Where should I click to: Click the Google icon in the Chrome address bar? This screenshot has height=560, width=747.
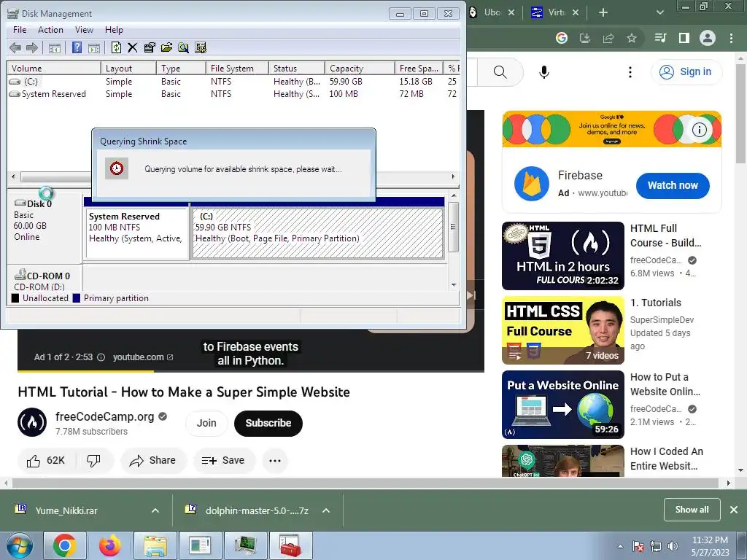tap(562, 38)
